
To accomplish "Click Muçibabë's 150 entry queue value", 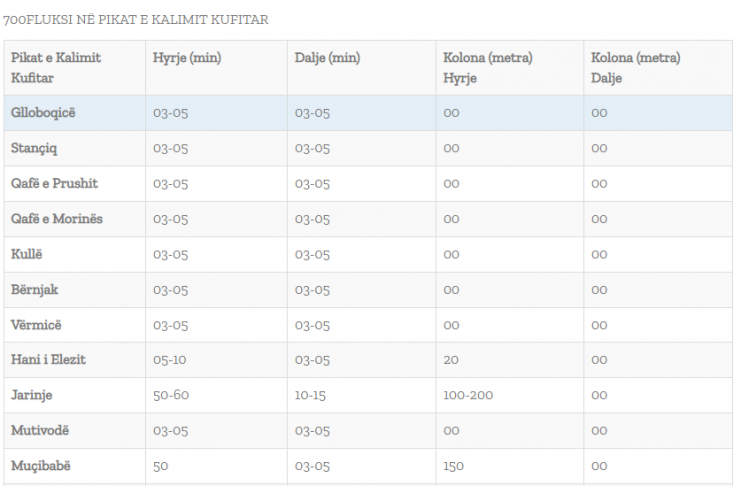I will click(453, 467).
